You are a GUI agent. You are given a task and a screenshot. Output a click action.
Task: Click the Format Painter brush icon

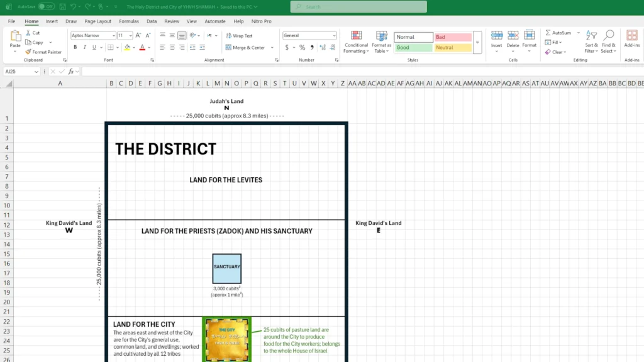(x=28, y=52)
